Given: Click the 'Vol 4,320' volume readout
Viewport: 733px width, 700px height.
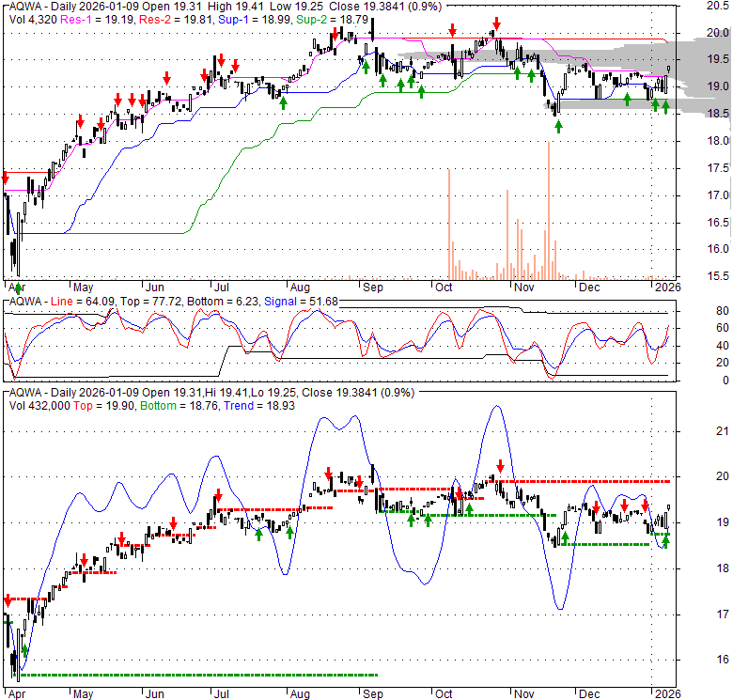Looking at the screenshot, I should (31, 20).
